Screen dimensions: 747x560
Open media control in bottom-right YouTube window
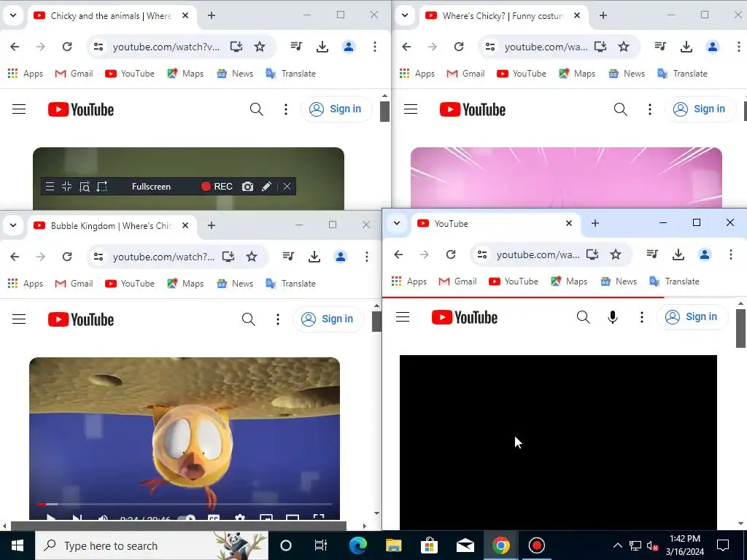click(652, 254)
